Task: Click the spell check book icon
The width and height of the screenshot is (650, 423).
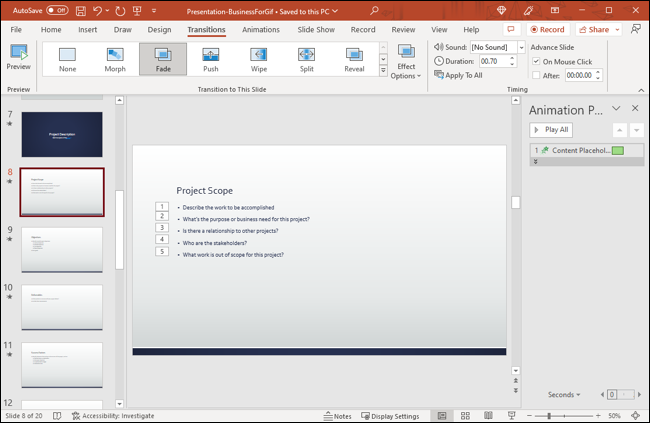Action: point(57,416)
